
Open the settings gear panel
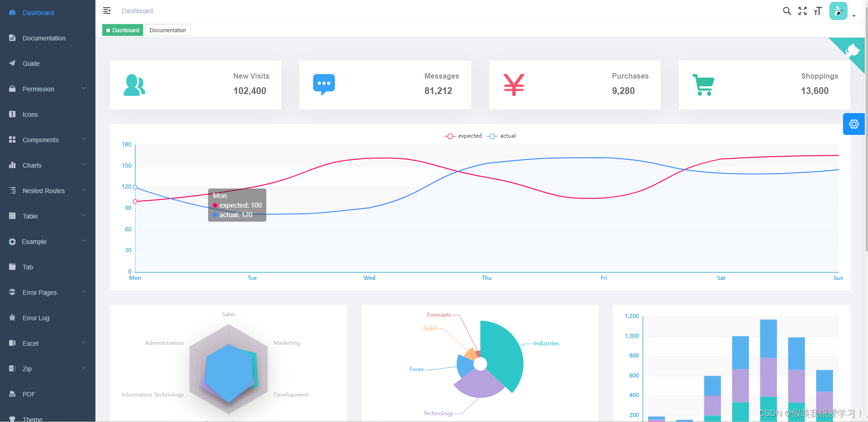click(854, 124)
